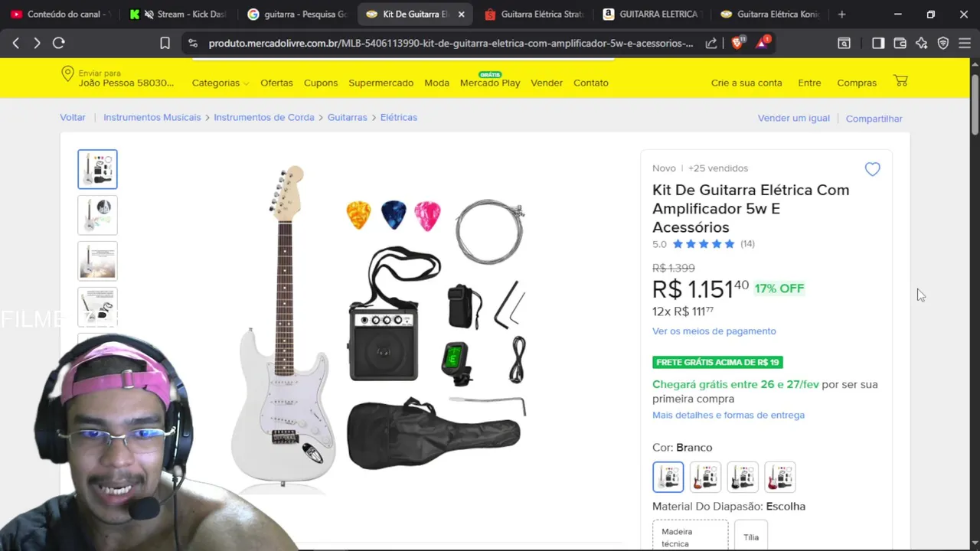The width and height of the screenshot is (980, 551).
Task: Open the browser hamburger menu
Action: [965, 43]
